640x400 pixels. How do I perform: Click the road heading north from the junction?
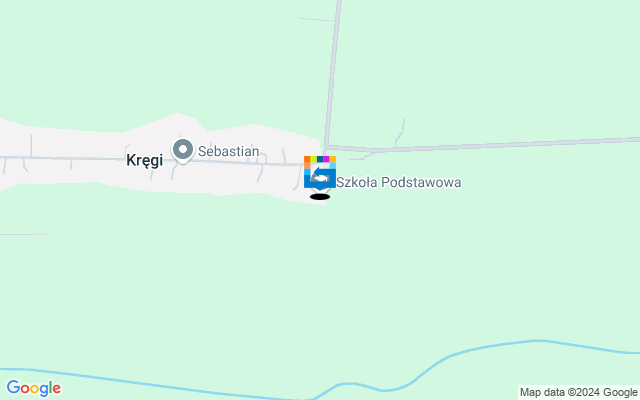click(333, 73)
